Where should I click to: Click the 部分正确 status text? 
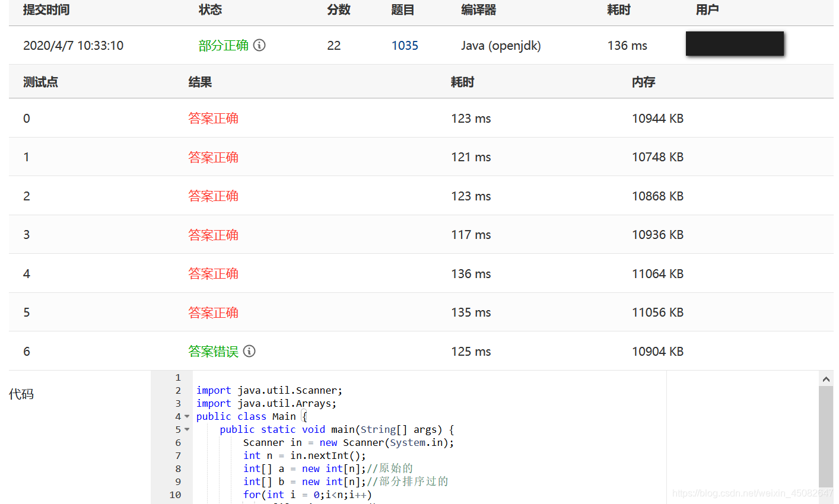[x=223, y=46]
